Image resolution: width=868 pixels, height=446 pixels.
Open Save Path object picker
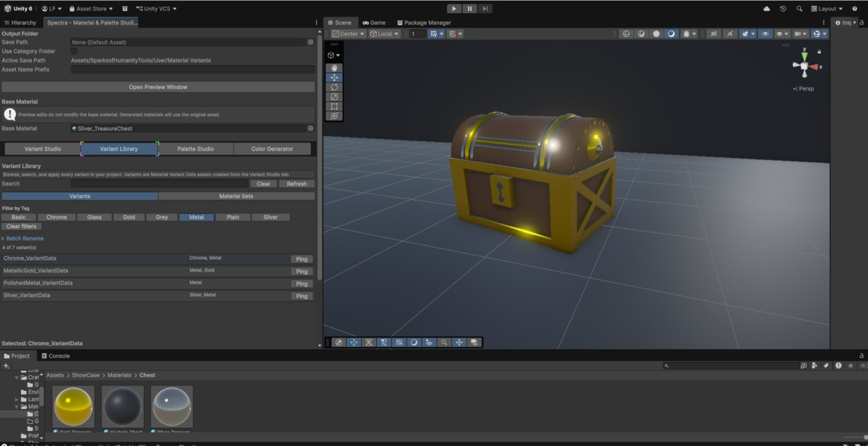pos(311,42)
